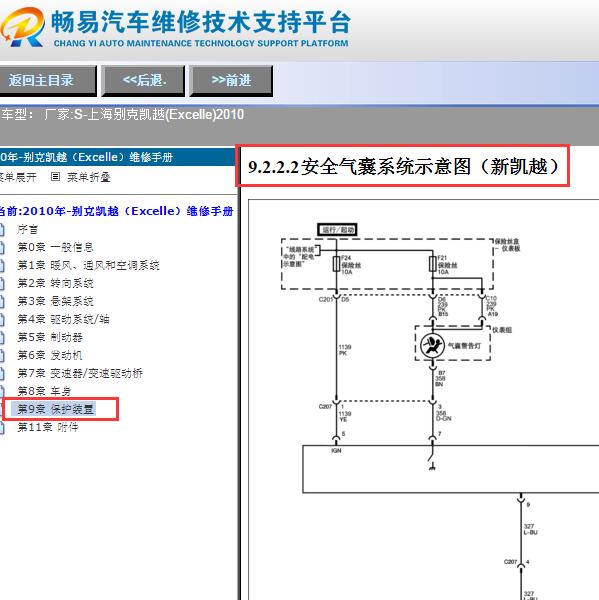Open 第4章 驱动系统/轴
Screen dimensions: 599x600
64,319
